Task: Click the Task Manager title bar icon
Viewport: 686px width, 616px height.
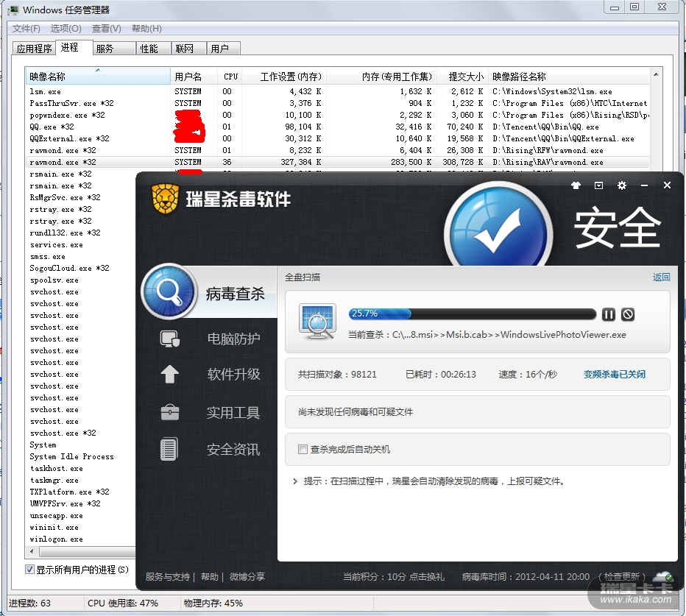Action: [13, 10]
